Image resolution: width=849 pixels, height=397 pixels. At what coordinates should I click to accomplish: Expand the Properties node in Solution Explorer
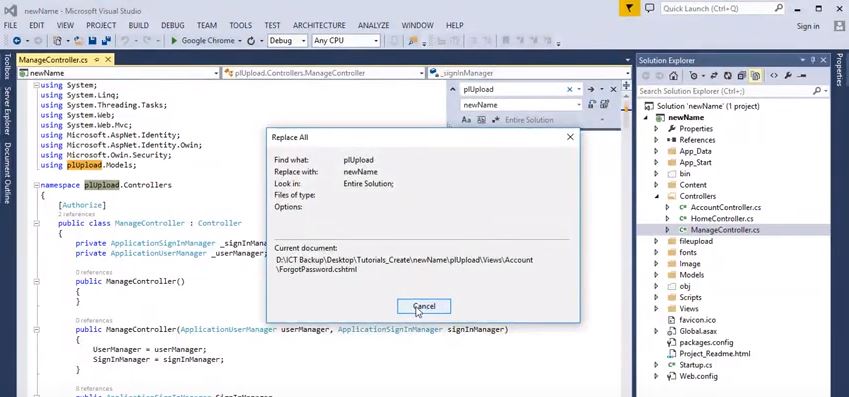[x=656, y=129]
